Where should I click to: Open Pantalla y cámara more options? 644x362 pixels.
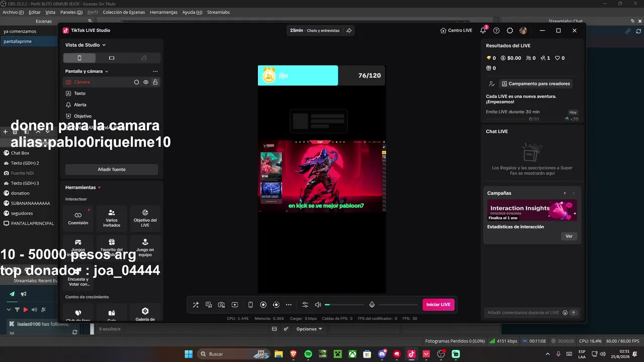click(x=155, y=71)
